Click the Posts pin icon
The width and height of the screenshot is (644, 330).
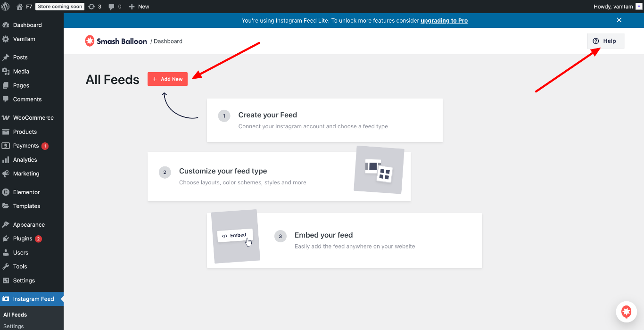tap(6, 58)
